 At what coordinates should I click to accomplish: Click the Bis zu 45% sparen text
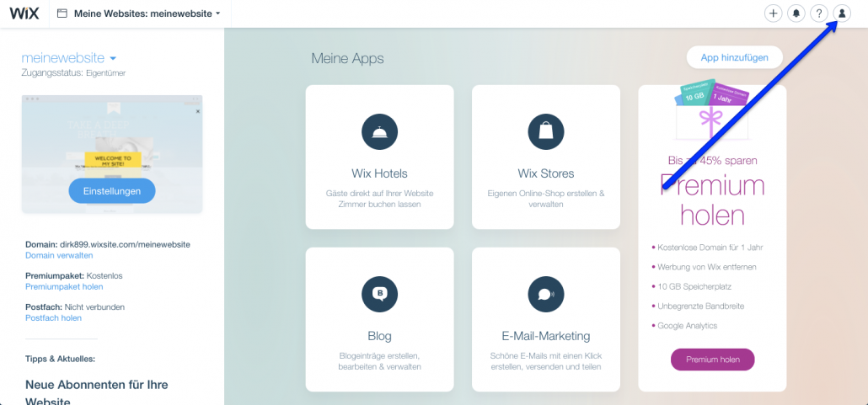coord(712,161)
